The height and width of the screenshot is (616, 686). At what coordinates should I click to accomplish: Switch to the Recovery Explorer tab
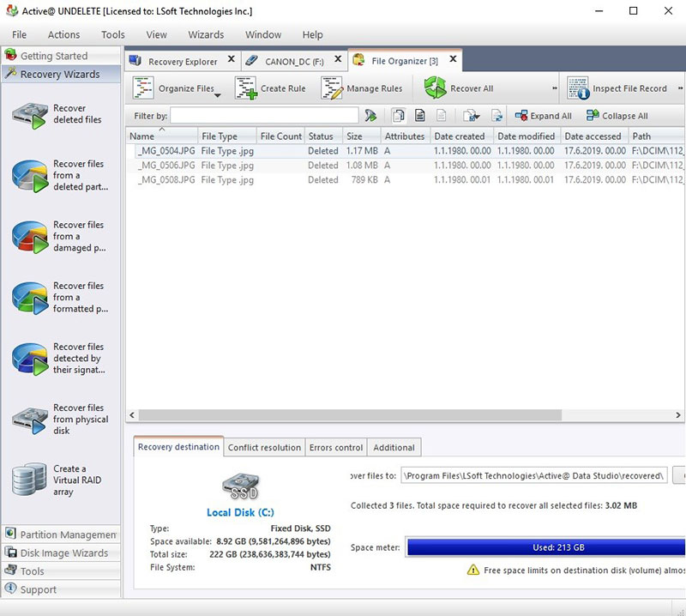coord(183,61)
